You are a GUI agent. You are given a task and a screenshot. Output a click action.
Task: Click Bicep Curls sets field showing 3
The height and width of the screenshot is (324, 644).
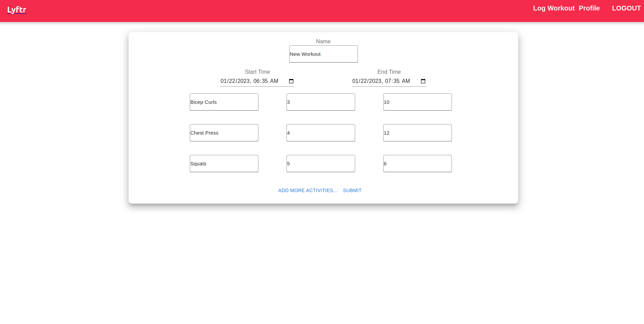[x=321, y=102]
